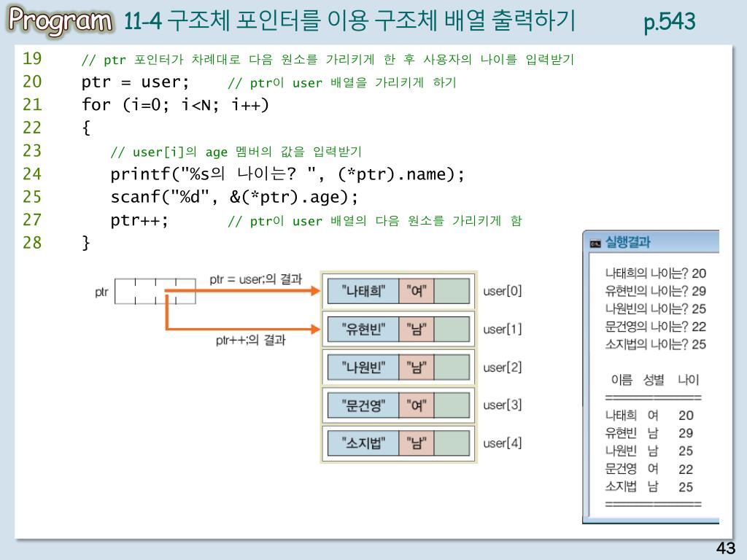Click the "문건영" name cell in the diagram
This screenshot has width=747, height=560.
click(x=363, y=405)
